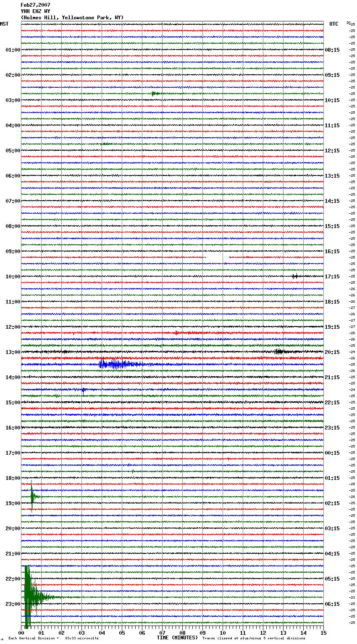Click the data gap in the 09:15 red trace
The height and width of the screenshot is (644, 357).
click(217, 257)
